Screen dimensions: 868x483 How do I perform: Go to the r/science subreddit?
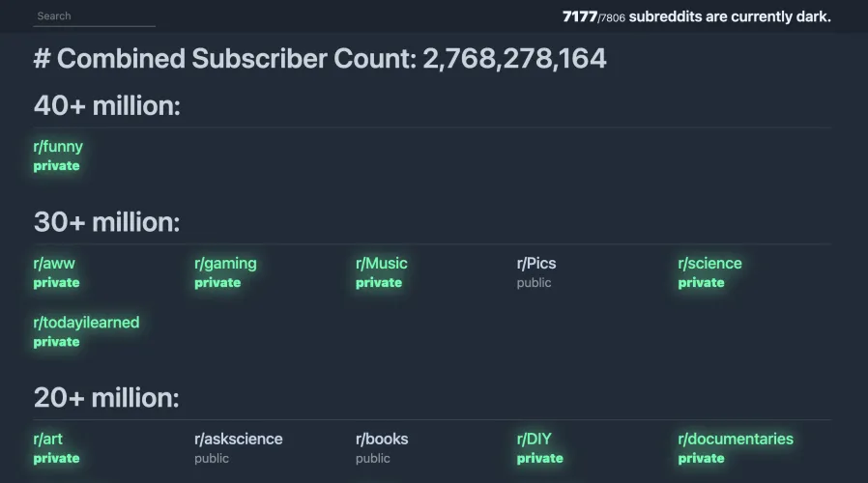(709, 264)
